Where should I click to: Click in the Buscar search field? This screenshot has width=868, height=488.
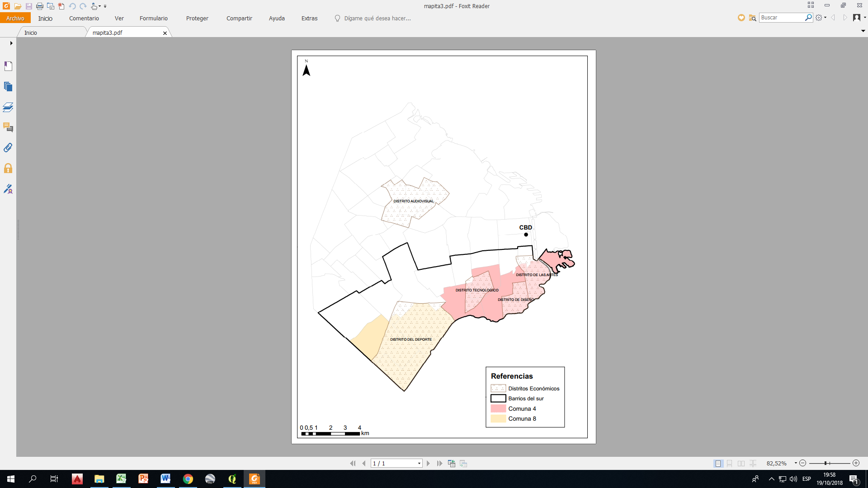781,18
